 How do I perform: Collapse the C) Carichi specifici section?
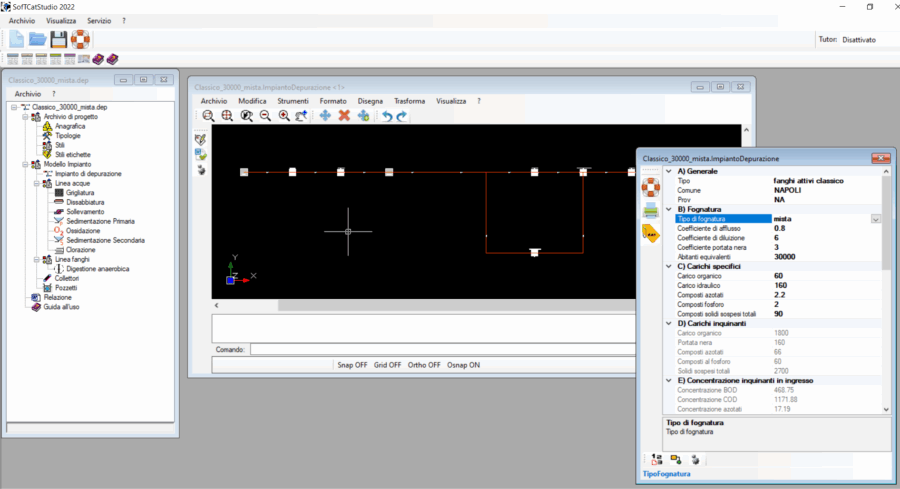[x=669, y=266]
